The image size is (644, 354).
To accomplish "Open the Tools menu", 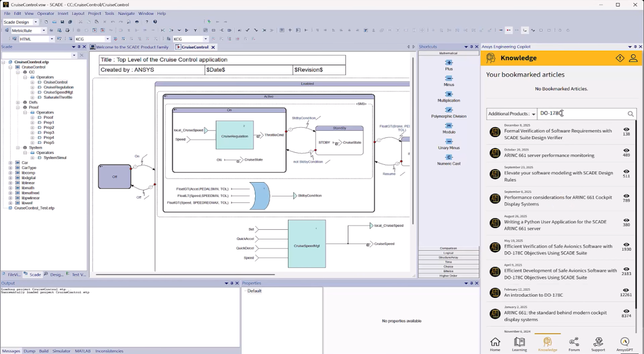I will point(109,14).
